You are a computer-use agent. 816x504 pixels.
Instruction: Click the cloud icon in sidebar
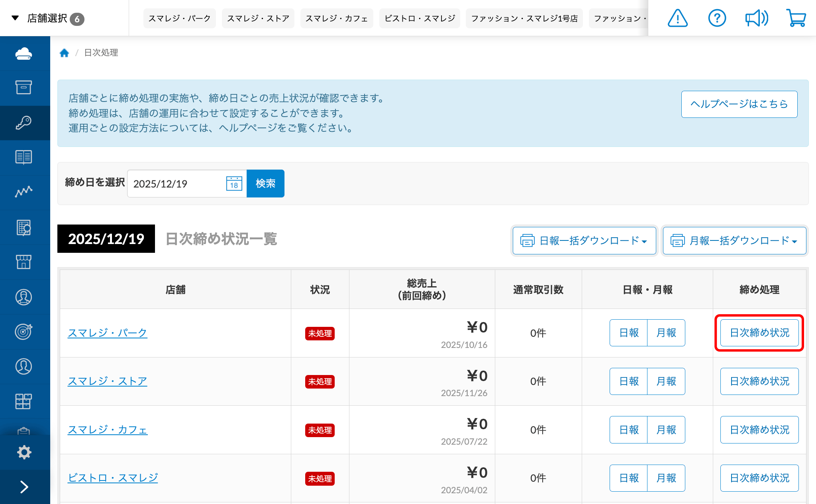[24, 53]
